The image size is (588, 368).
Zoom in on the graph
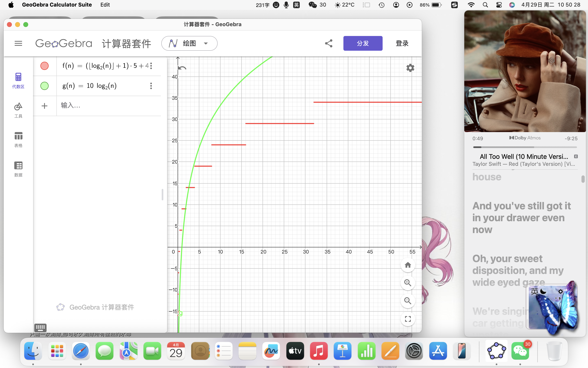(408, 283)
